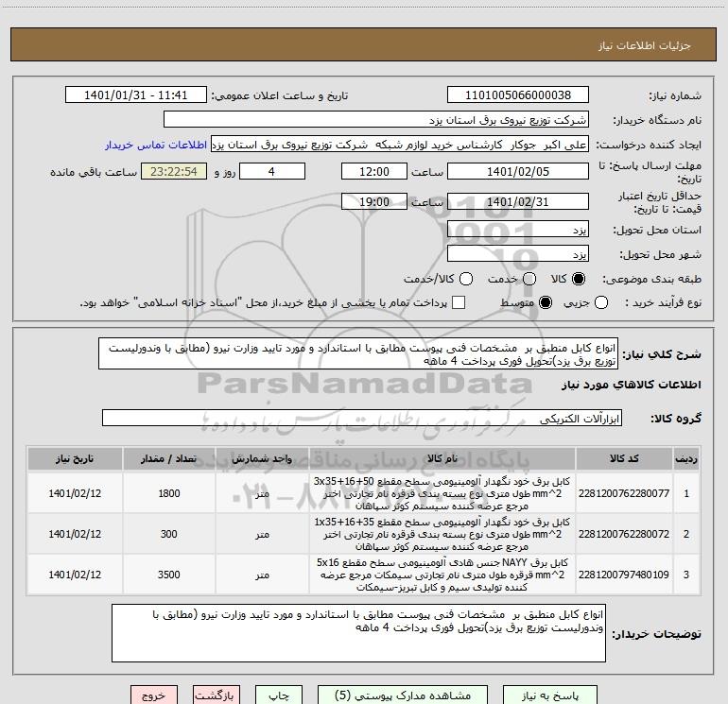The image size is (728, 704).
Task: Choose متوسط purchase process type
Action: click(x=546, y=302)
